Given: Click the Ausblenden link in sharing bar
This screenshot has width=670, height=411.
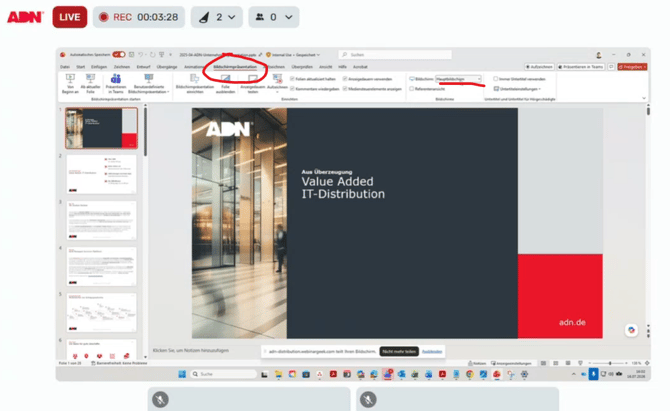Looking at the screenshot, I should pos(432,351).
